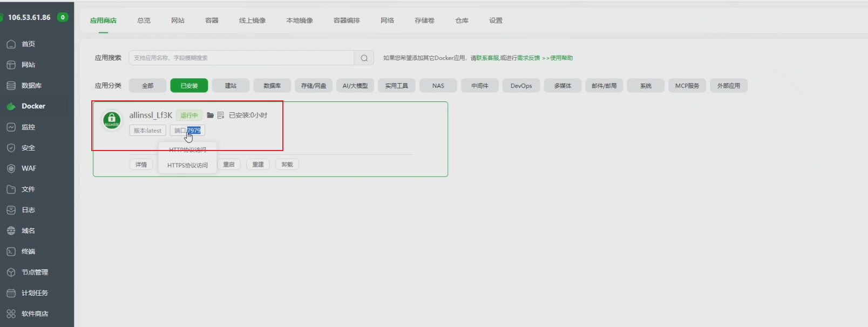Filter by 外部应用 category
This screenshot has height=327, width=868.
pos(729,86)
